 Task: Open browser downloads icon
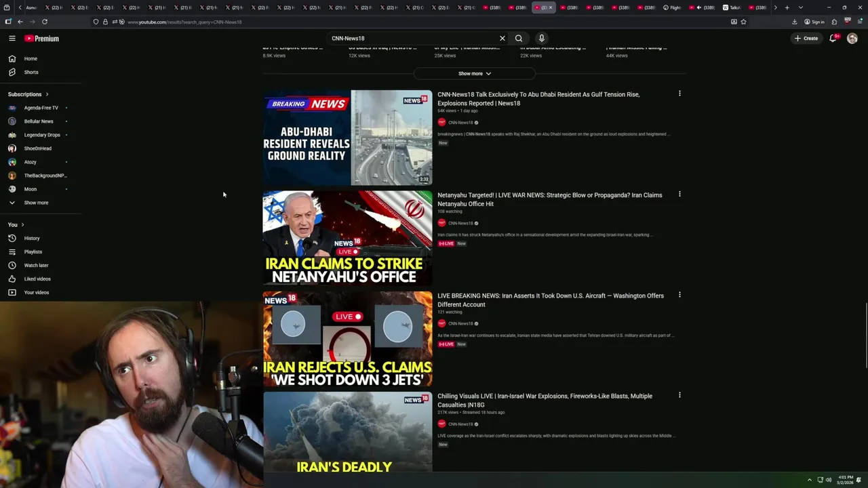[795, 22]
